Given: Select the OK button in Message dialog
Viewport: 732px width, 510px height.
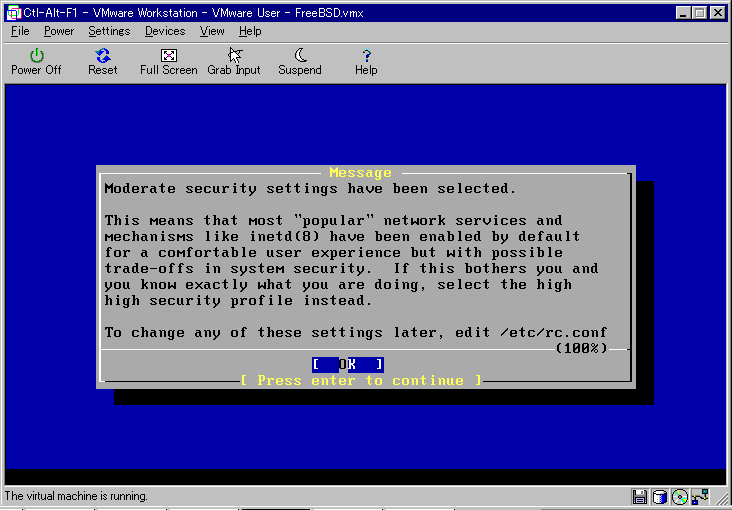Looking at the screenshot, I should [348, 364].
